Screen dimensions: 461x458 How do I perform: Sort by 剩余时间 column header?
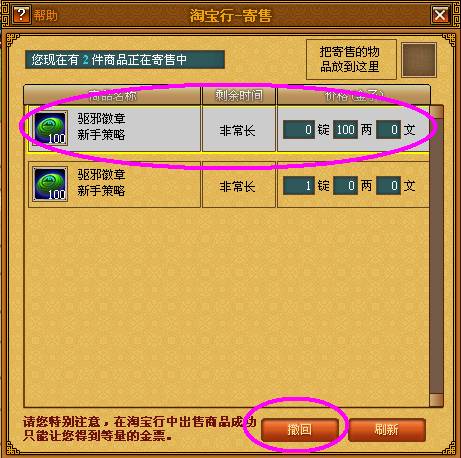click(x=239, y=96)
